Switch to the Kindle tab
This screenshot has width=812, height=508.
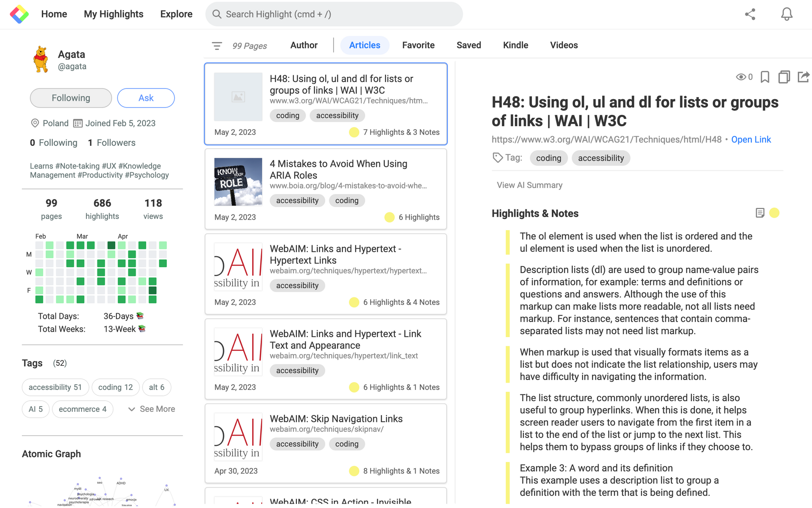tap(515, 45)
